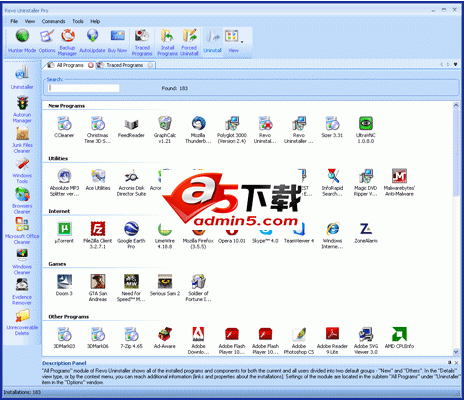
Task: Open Junk Files Cleaner in sidebar
Action: (22, 140)
